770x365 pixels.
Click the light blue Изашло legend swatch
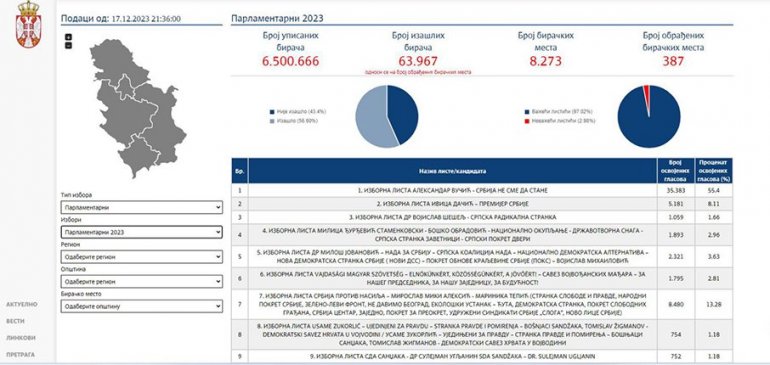click(272, 120)
